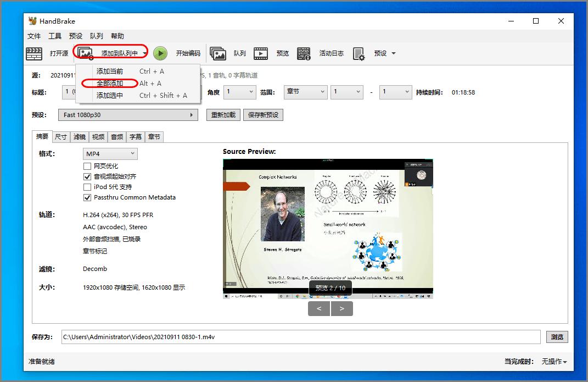588x382 pixels.
Task: Click the 保存新预设 button
Action: tap(263, 115)
